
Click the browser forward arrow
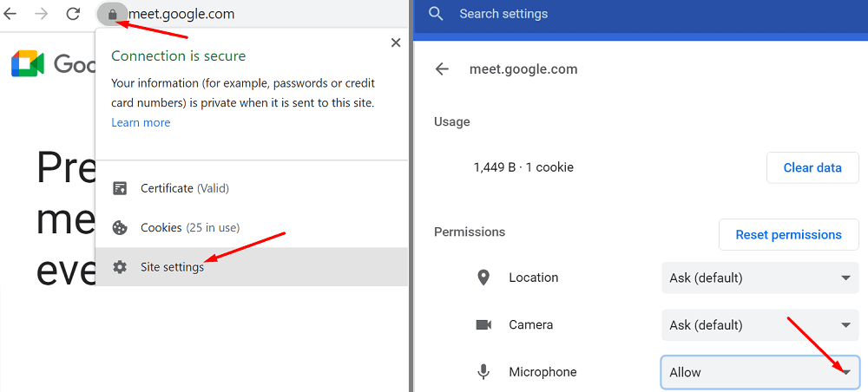coord(42,15)
